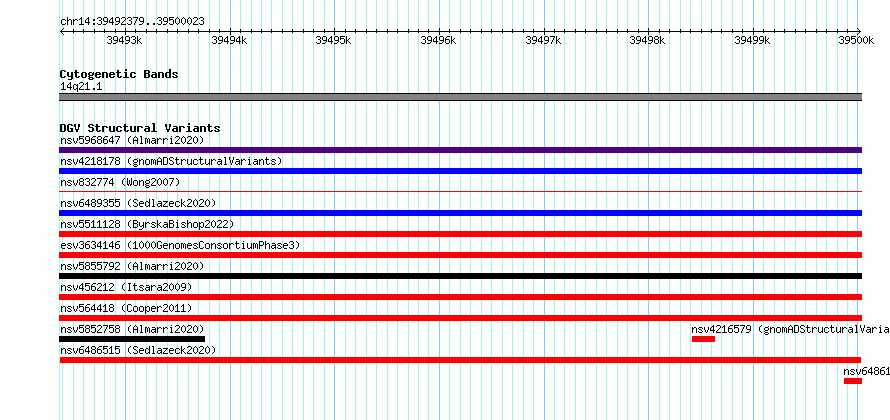890x420 pixels.
Task: Open variant label nsv6489355 (Sedlazeck2020)
Action: pyautogui.click(x=138, y=203)
